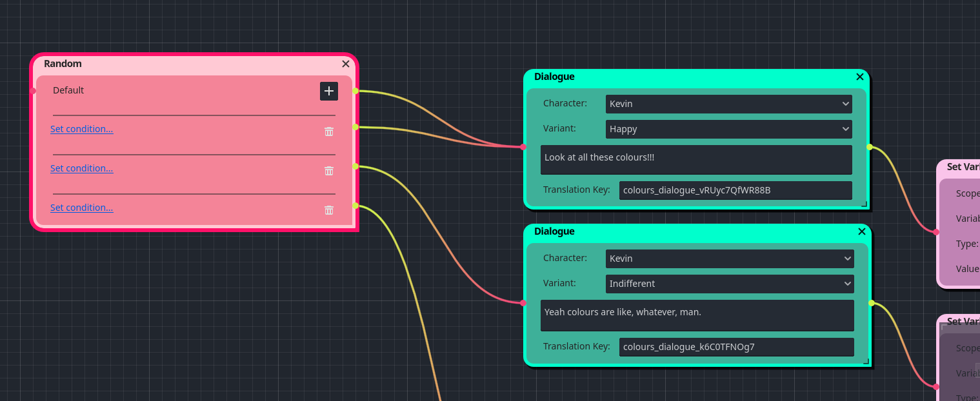Click the text box reading "Look at all these colours!!!"

[696, 159]
